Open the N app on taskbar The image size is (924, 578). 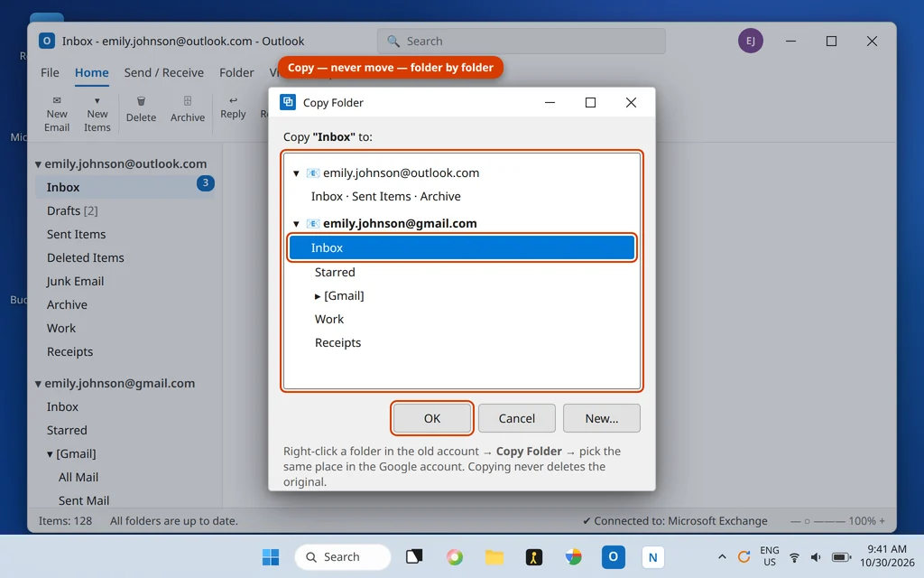pyautogui.click(x=652, y=556)
